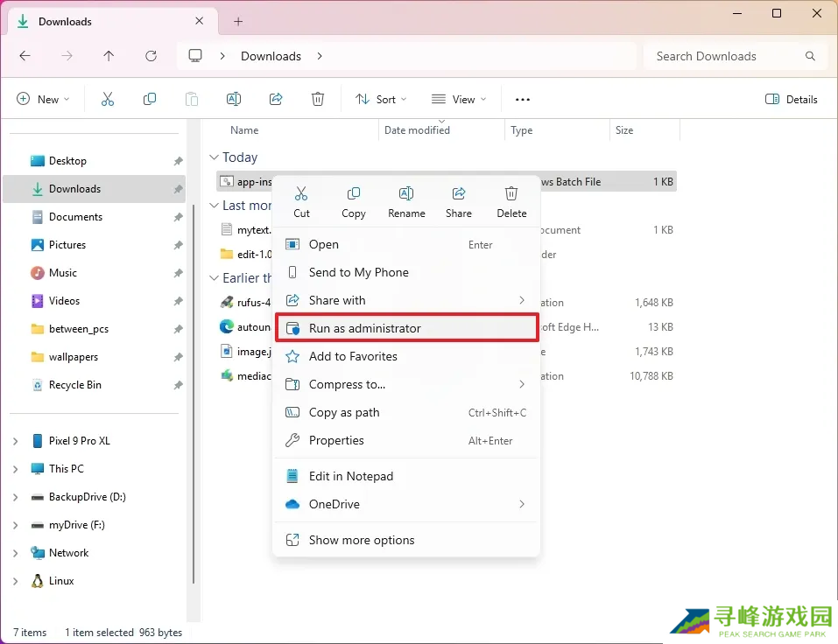Click the Copy icon in context menu
838x644 pixels.
(354, 200)
